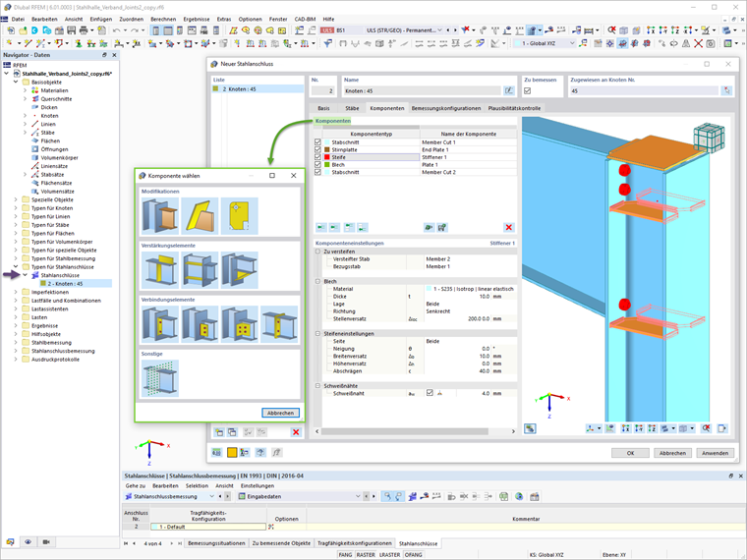
Task: Open the Ergebnisse menu
Action: (197, 19)
